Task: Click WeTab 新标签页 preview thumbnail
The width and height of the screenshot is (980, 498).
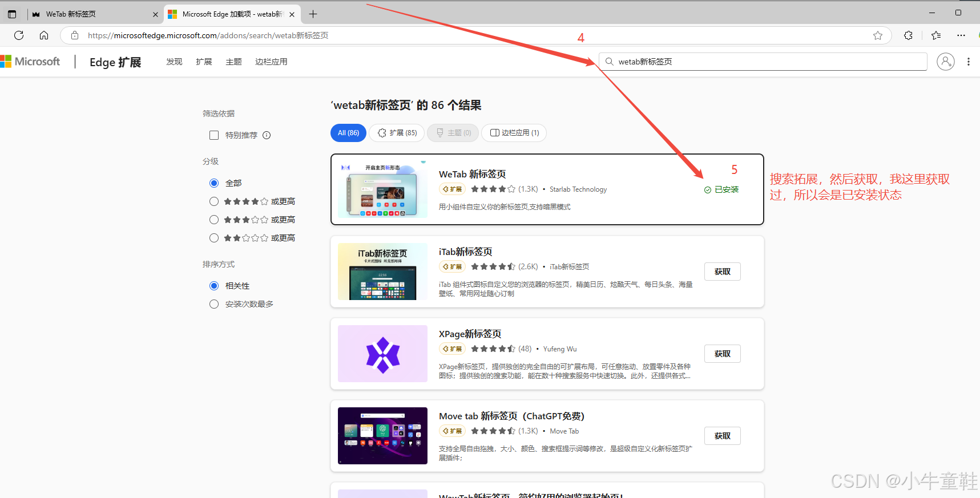Action: [382, 189]
